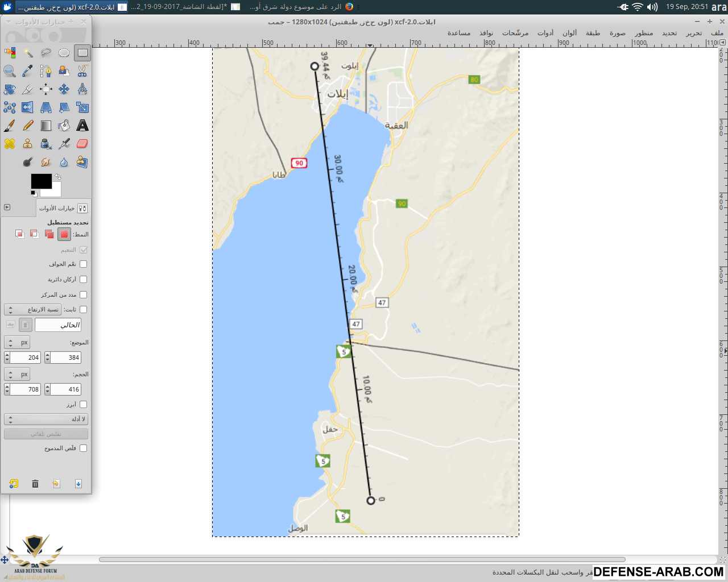This screenshot has height=582, width=728.
Task: Toggle the اركان دائرية rounded corners checkbox
Action: click(x=84, y=280)
